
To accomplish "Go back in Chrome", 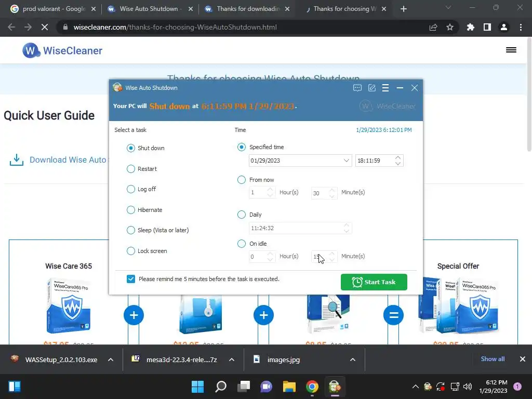I will coord(11,27).
